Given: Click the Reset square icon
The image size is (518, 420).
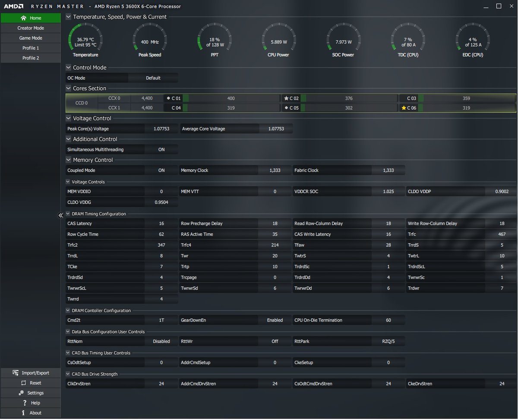Looking at the screenshot, I should pyautogui.click(x=24, y=383).
